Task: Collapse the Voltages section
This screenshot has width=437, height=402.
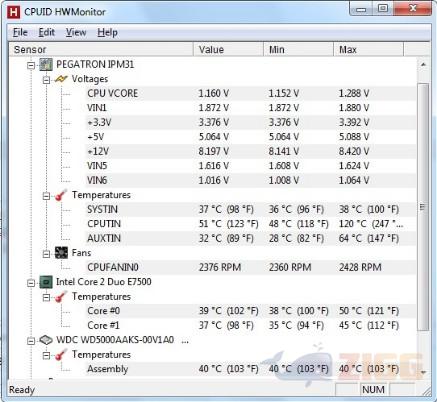Action: [x=46, y=80]
